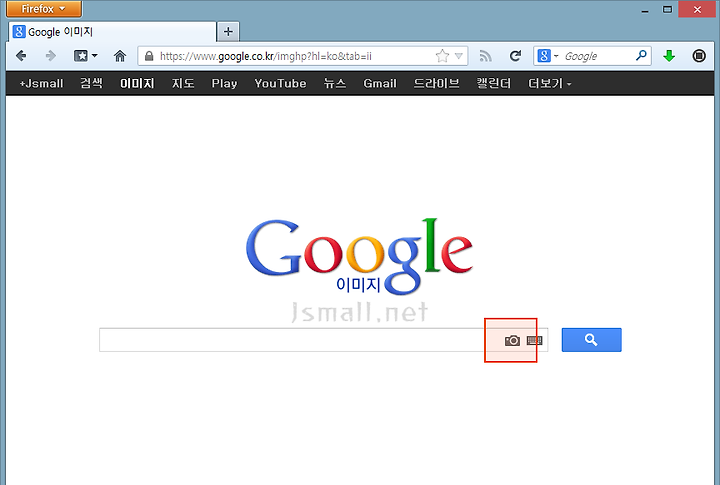
Task: Open +Jsmall in the Google bar
Action: 41,84
